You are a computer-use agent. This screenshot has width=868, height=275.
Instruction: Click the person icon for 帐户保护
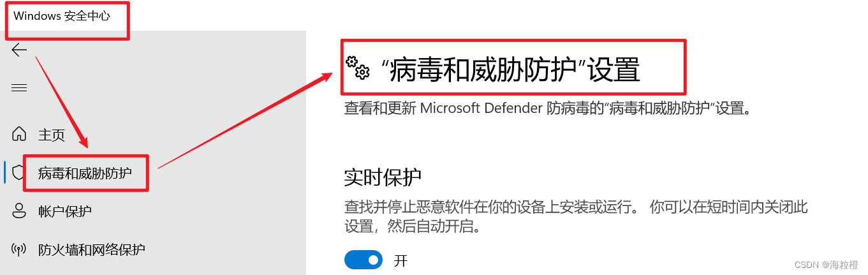point(19,211)
